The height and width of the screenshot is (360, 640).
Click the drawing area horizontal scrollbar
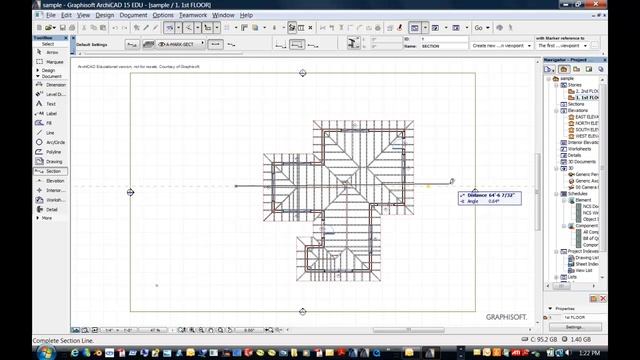[409, 330]
